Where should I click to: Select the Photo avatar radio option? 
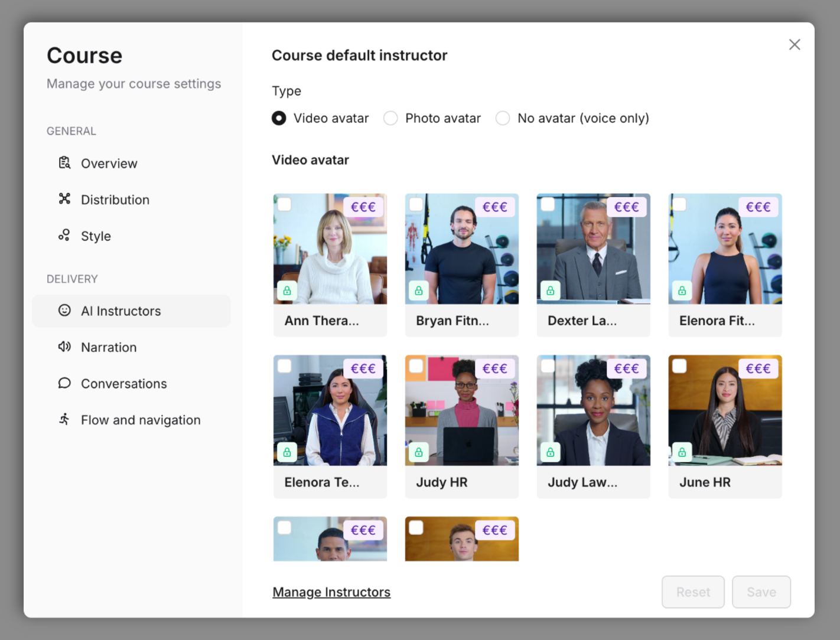[390, 118]
